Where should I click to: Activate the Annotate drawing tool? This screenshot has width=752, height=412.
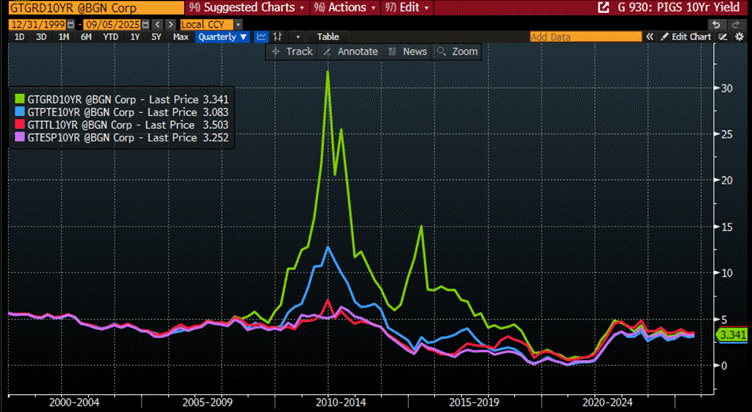pos(351,52)
